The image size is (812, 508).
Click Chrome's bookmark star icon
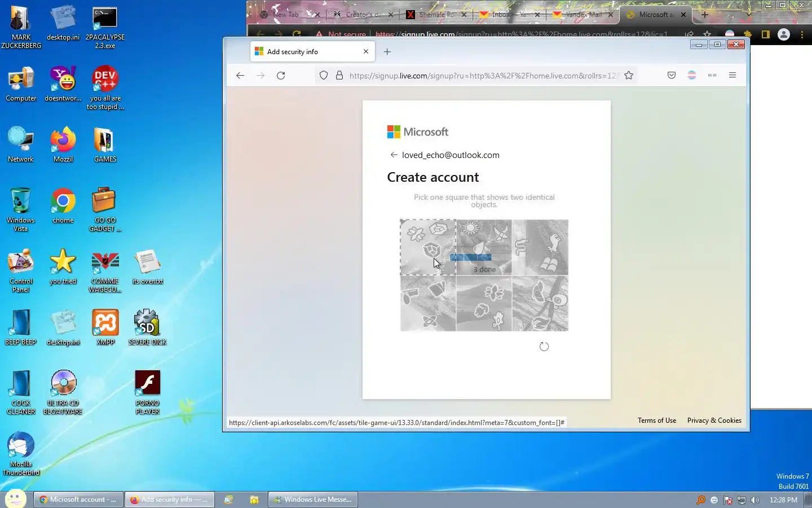707,34
